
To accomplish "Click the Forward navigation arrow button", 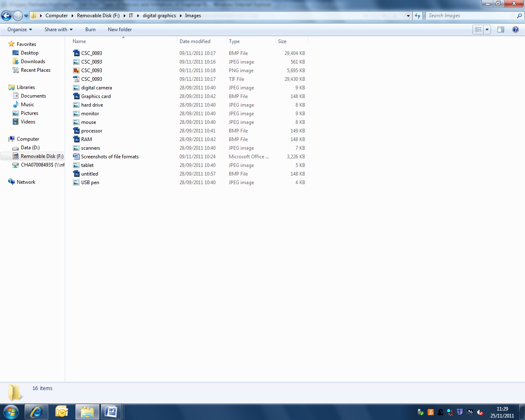I will click(18, 16).
